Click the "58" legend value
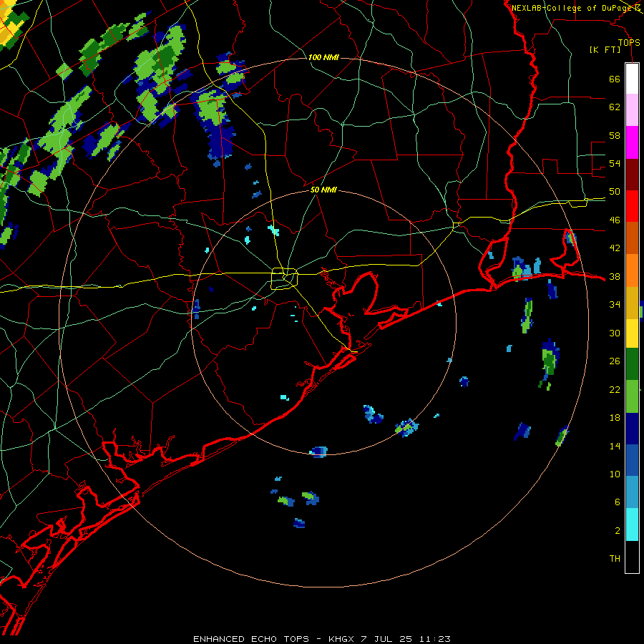 click(x=615, y=135)
